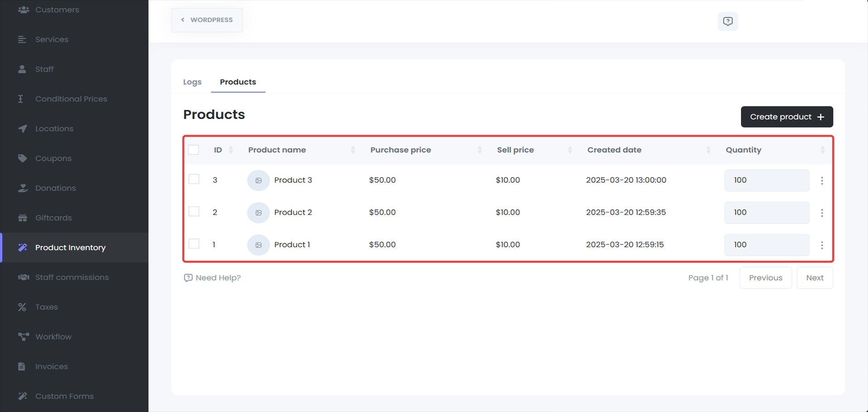The height and width of the screenshot is (412, 868).
Task: Click the quantity field for Product 2
Action: [766, 213]
